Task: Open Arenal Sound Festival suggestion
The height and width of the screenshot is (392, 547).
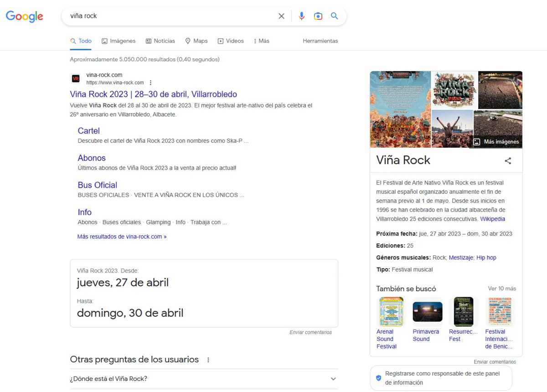Action: point(391,323)
